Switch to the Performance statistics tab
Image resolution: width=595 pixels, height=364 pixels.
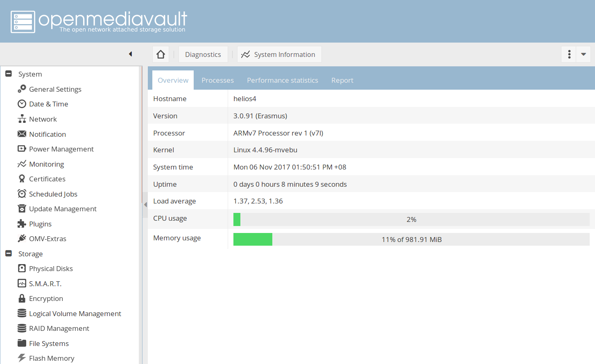pos(283,80)
